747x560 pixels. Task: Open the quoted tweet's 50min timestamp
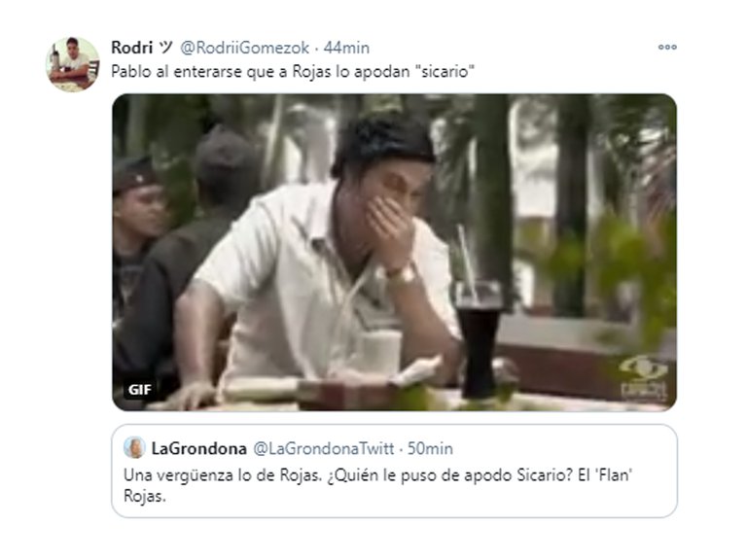(x=430, y=448)
